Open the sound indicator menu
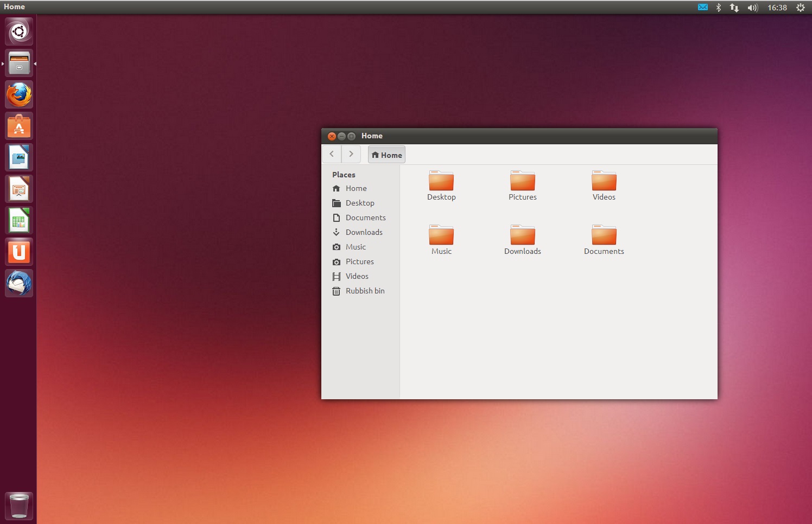 coord(753,8)
